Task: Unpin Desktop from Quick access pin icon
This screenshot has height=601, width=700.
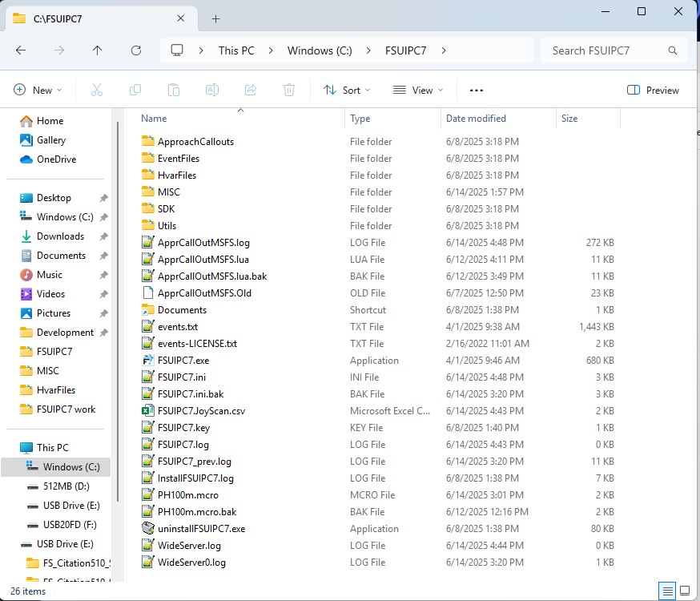Action: (103, 198)
